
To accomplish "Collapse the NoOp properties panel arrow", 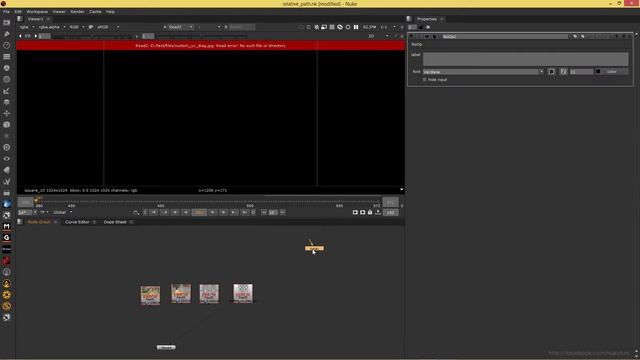I will click(x=411, y=37).
